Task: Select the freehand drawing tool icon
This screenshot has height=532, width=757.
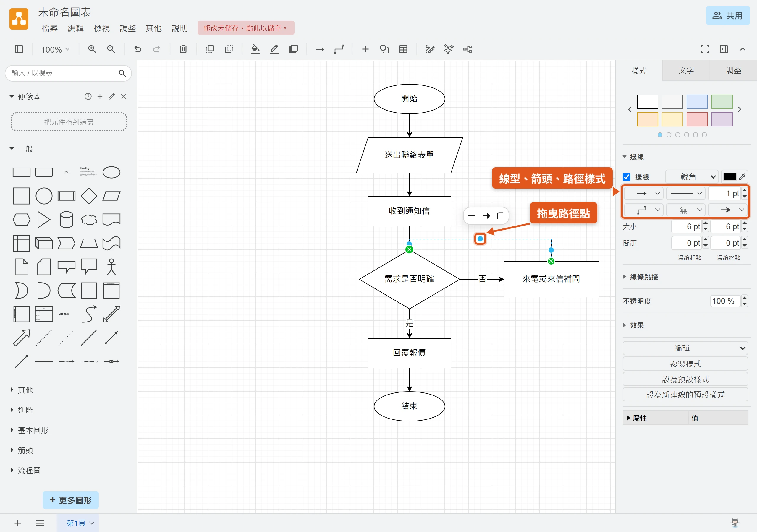Action: coord(430,49)
